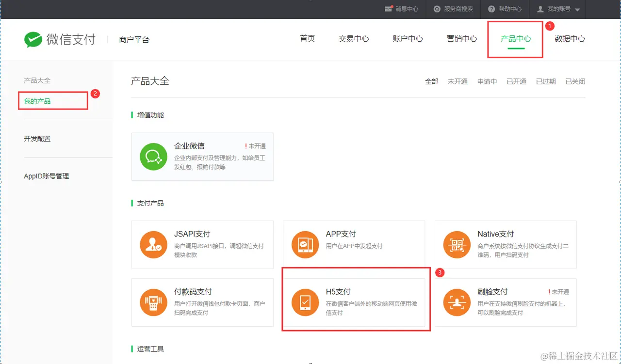Click the 企业微信 green icon

coord(154,157)
